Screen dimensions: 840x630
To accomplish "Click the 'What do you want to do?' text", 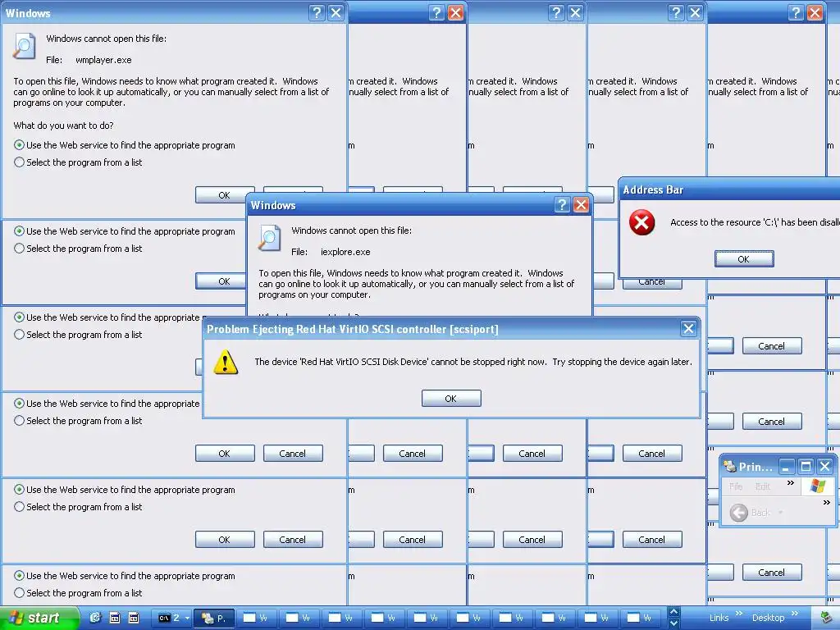I will point(63,126).
